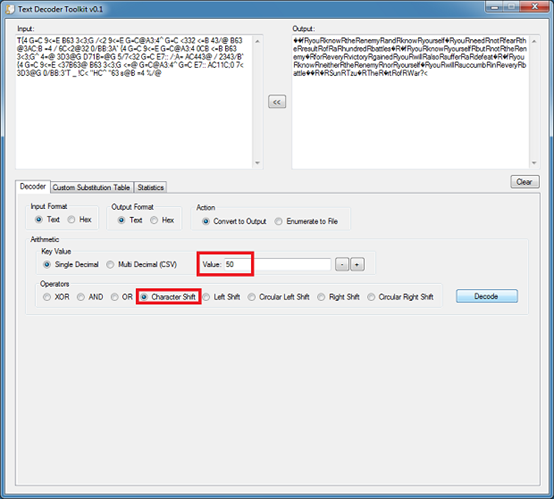Choose the Enumerate to File action
The width and height of the screenshot is (554, 499).
[306, 221]
